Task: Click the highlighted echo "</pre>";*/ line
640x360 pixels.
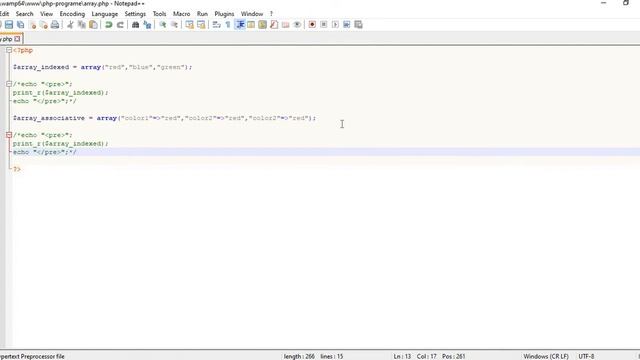Action: click(44, 152)
